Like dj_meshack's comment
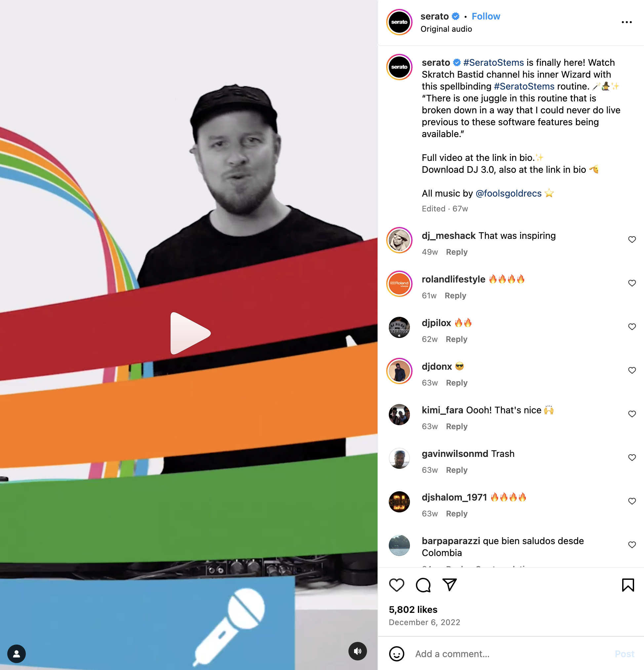The width and height of the screenshot is (644, 670). pyautogui.click(x=632, y=240)
